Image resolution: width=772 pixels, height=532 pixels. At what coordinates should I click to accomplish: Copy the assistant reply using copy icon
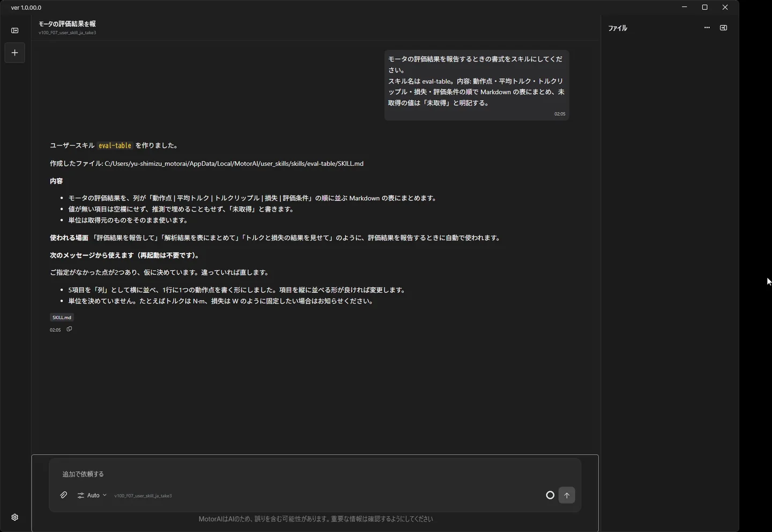[x=69, y=329]
